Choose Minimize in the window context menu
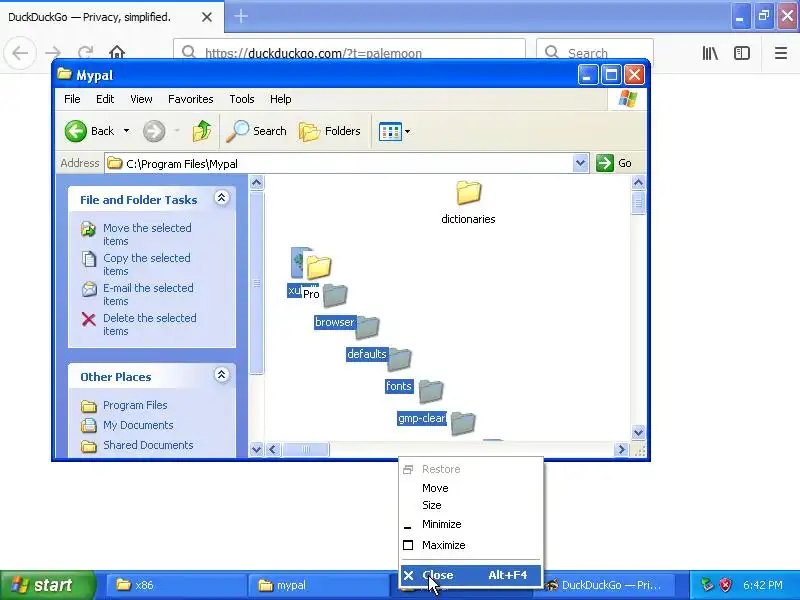Image resolution: width=800 pixels, height=600 pixels. tap(470, 524)
